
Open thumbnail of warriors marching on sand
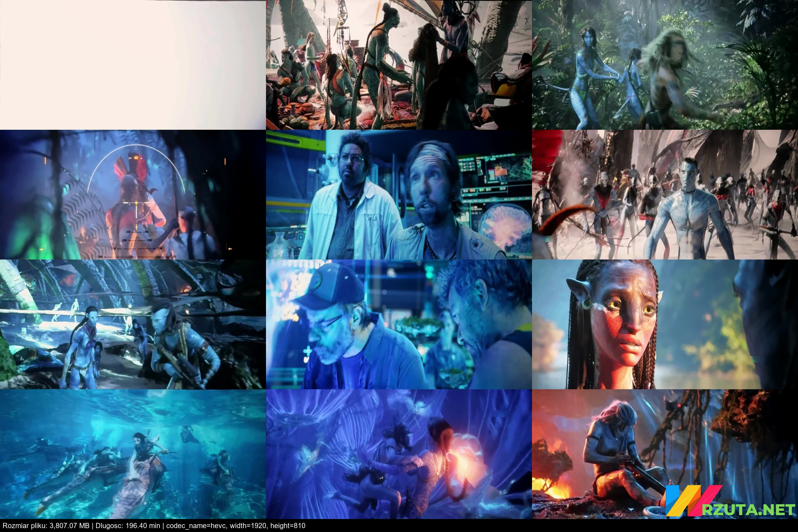pos(665,194)
